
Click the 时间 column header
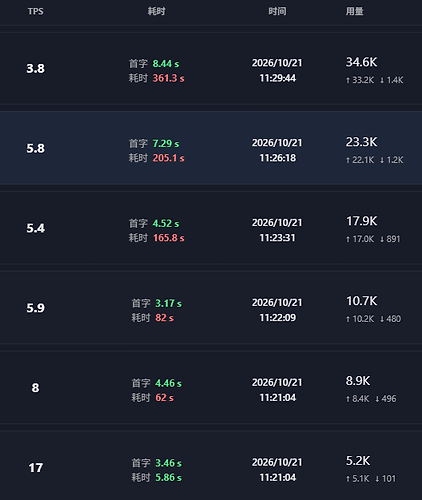(x=277, y=11)
